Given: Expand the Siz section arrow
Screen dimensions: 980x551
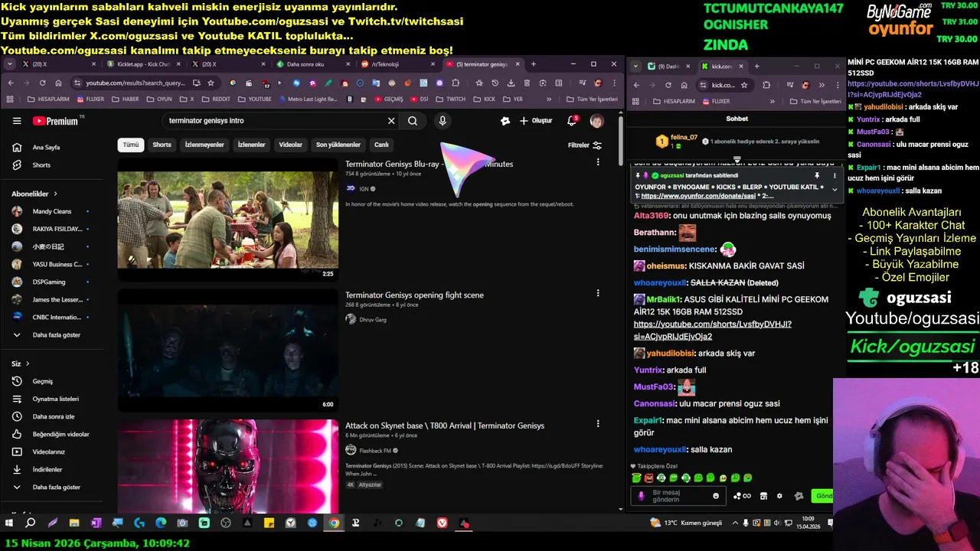Looking at the screenshot, I should [x=28, y=364].
